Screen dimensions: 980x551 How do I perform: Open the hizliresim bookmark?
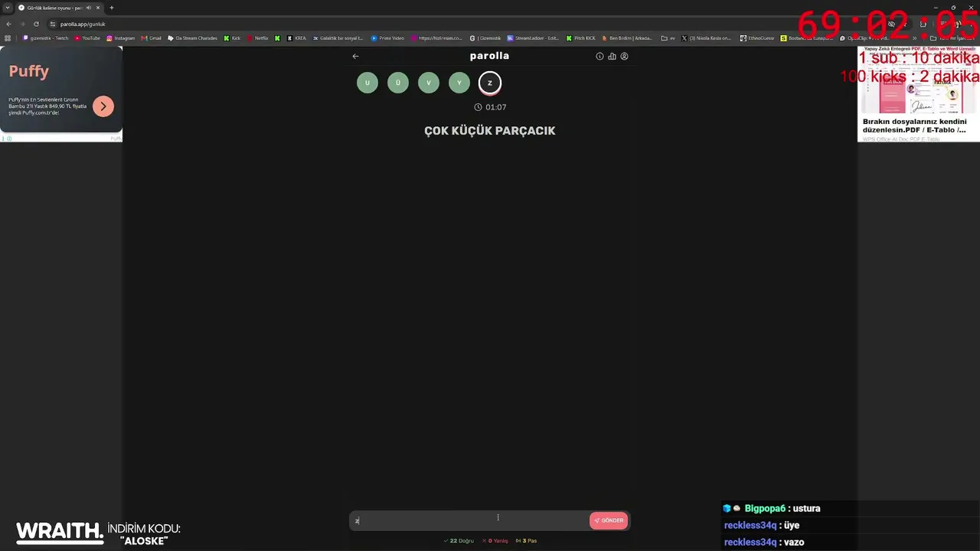(437, 37)
